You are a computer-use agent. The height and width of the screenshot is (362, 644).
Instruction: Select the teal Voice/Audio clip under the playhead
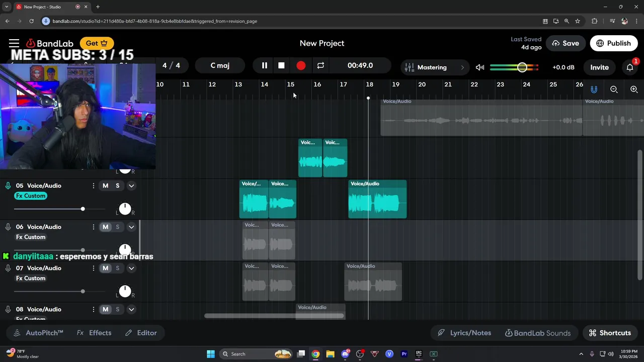pyautogui.click(x=377, y=200)
